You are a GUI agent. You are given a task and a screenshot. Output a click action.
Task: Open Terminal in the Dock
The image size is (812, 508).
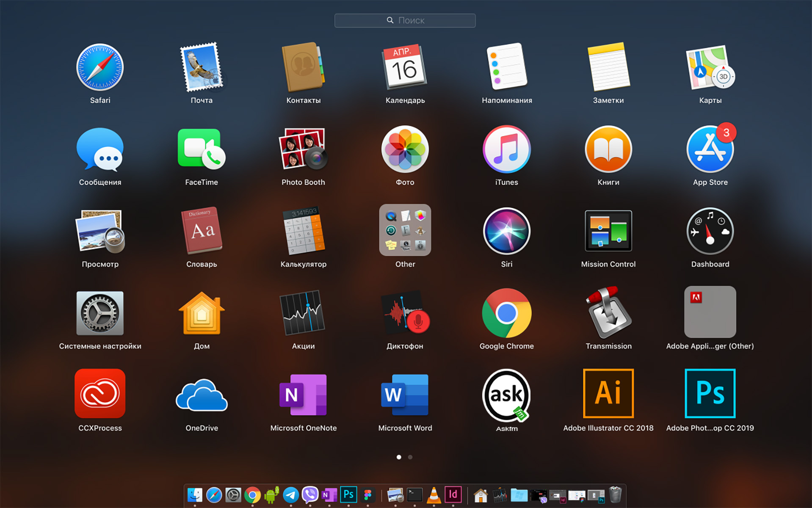414,495
